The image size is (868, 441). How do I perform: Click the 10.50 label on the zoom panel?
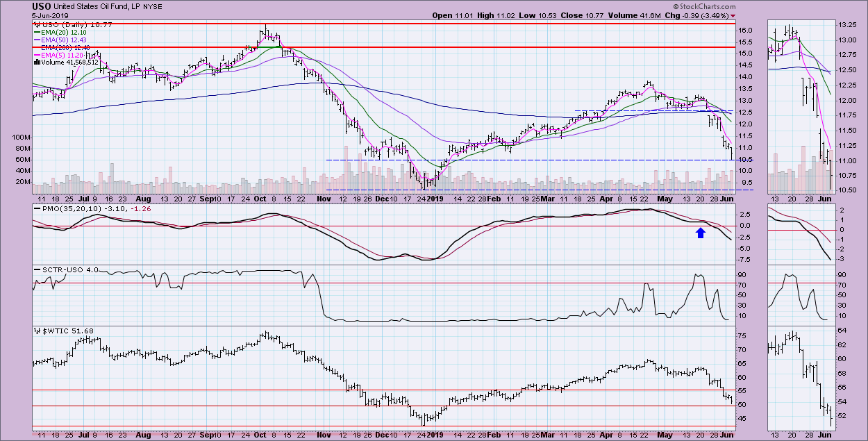pos(847,190)
